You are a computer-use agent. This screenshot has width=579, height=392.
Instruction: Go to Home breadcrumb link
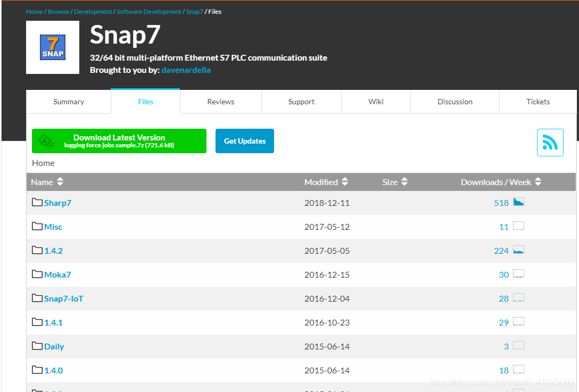point(35,12)
